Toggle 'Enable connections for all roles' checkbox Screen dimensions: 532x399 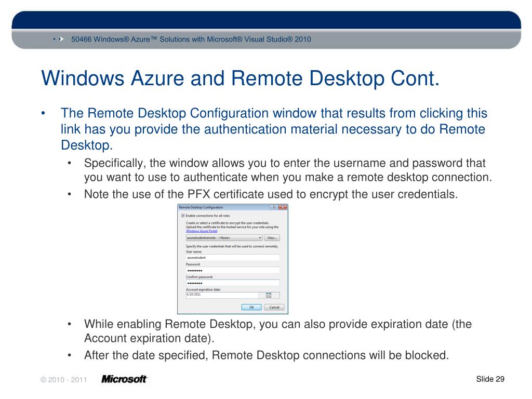click(183, 216)
